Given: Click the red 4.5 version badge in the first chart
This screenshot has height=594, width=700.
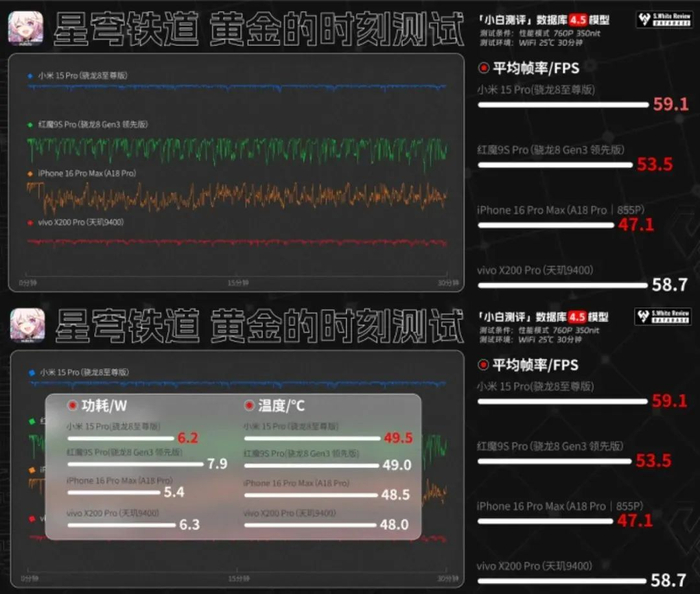Looking at the screenshot, I should pyautogui.click(x=578, y=20).
